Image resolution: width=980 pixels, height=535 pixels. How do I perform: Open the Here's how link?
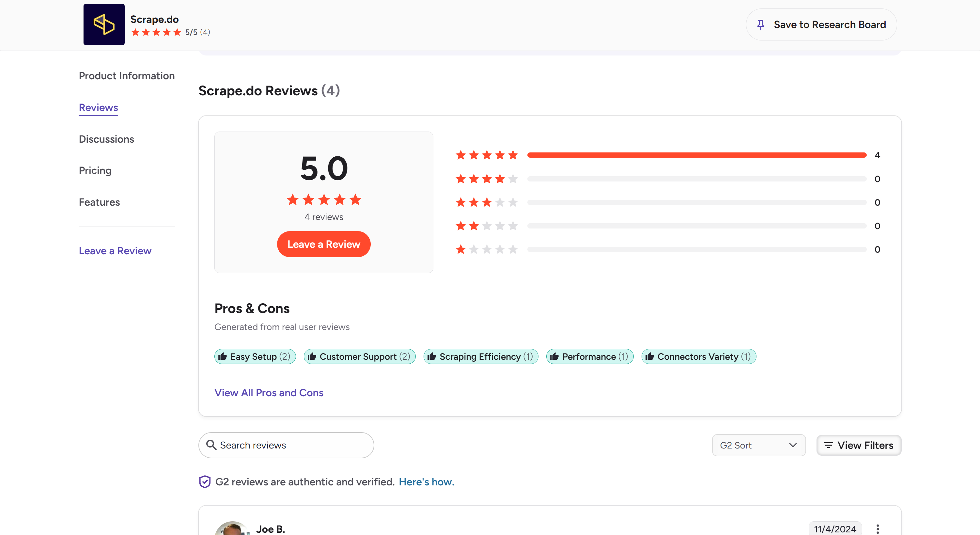[x=427, y=482]
